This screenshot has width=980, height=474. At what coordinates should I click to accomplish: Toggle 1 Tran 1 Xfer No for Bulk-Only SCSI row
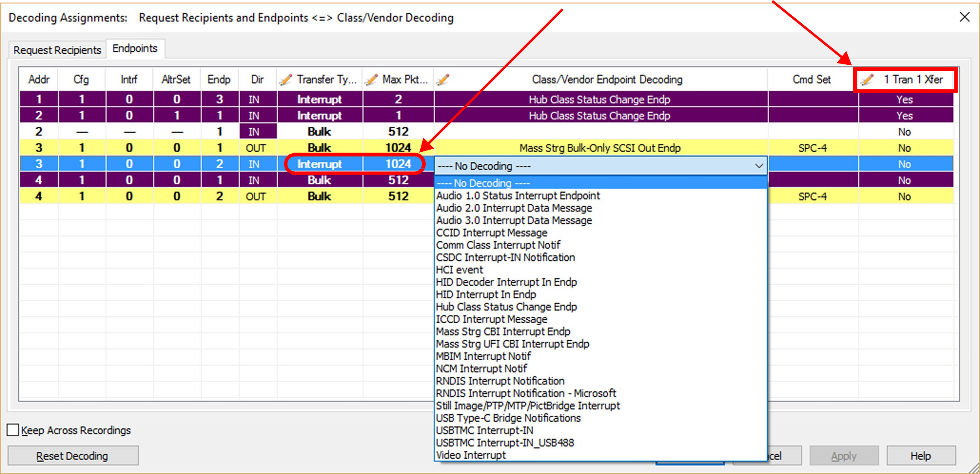[904, 148]
